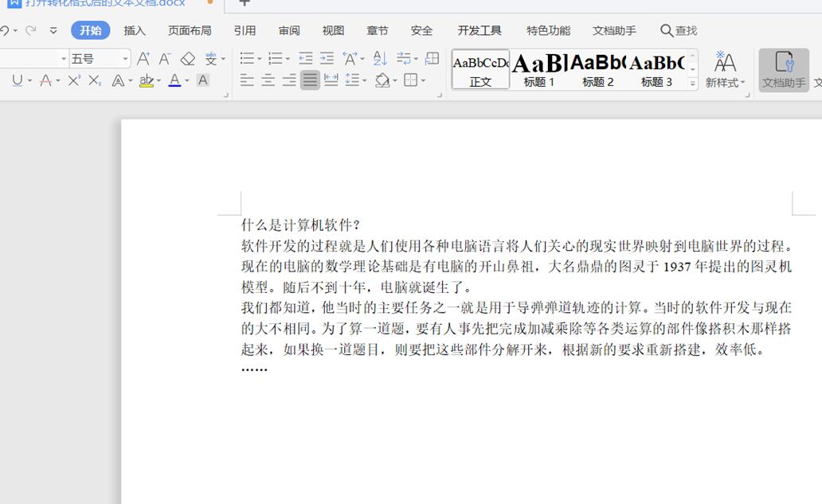Open font color dropdown arrow

[x=187, y=80]
